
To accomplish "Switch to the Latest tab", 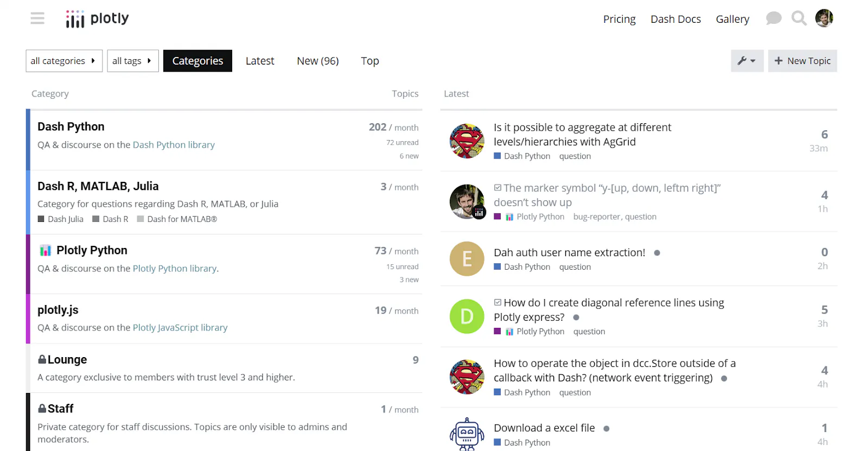I will (x=260, y=61).
